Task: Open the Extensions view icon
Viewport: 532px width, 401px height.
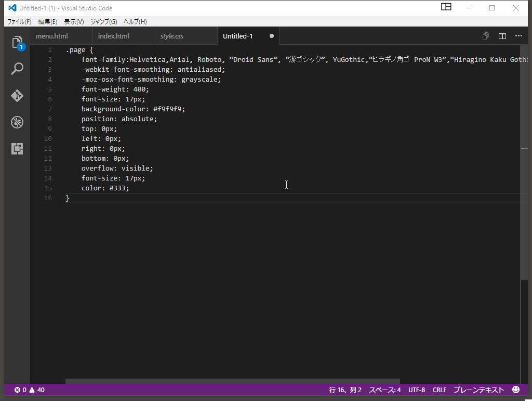Action: click(17, 148)
